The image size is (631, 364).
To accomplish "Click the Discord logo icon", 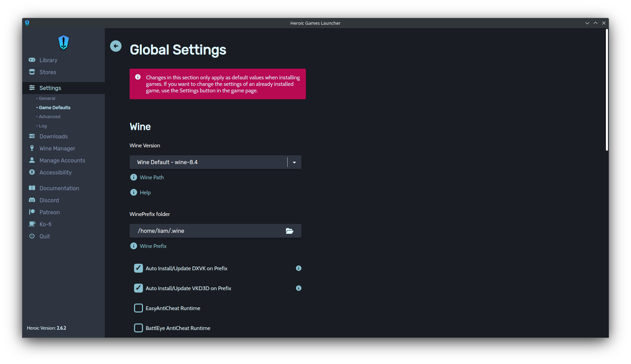I will click(x=32, y=200).
